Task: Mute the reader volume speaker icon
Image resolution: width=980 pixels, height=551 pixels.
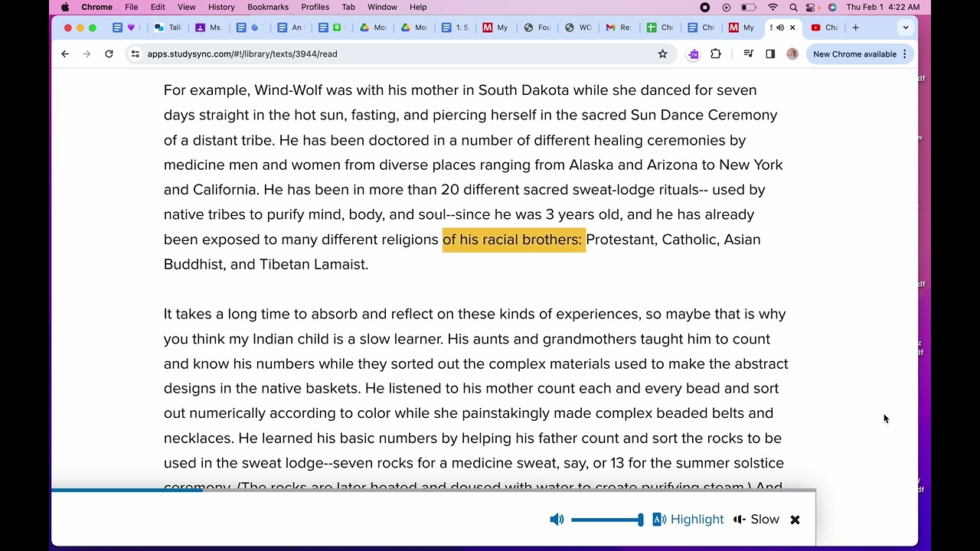Action: (x=557, y=520)
